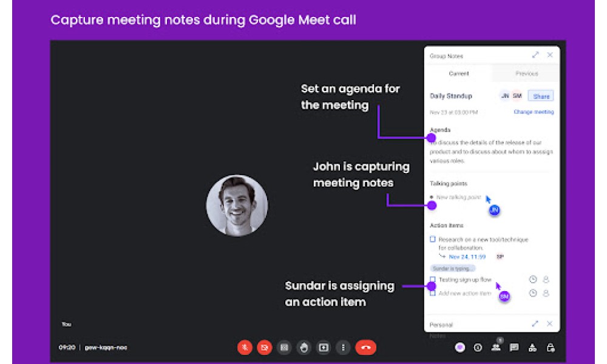This screenshot has width=607, height=364.
Task: Click the Daily Standup meeting title
Action: coord(451,96)
